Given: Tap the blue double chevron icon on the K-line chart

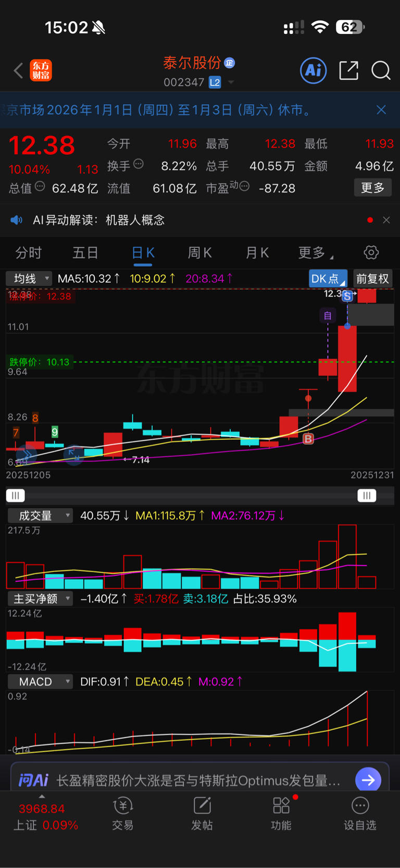Looking at the screenshot, I should (x=27, y=455).
